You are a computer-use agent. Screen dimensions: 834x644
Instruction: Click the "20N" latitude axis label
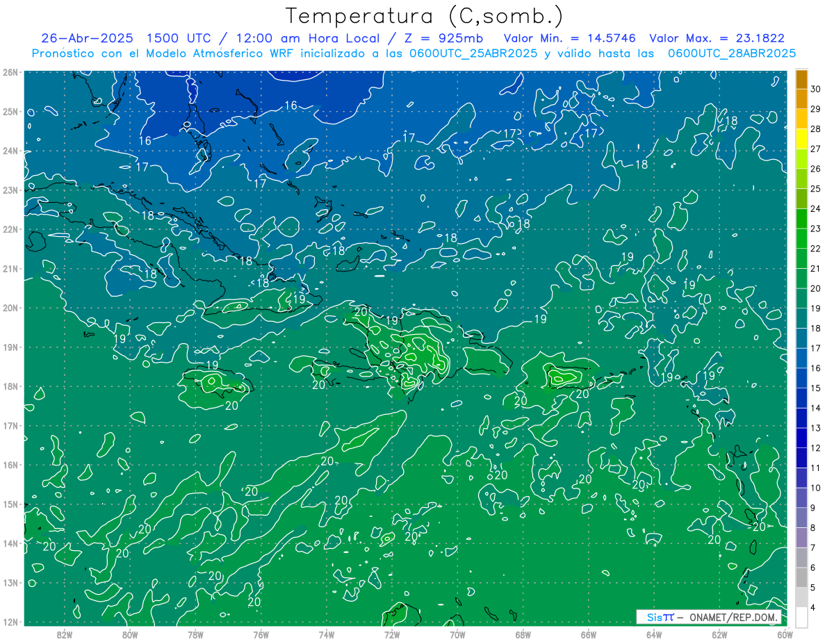coord(10,308)
